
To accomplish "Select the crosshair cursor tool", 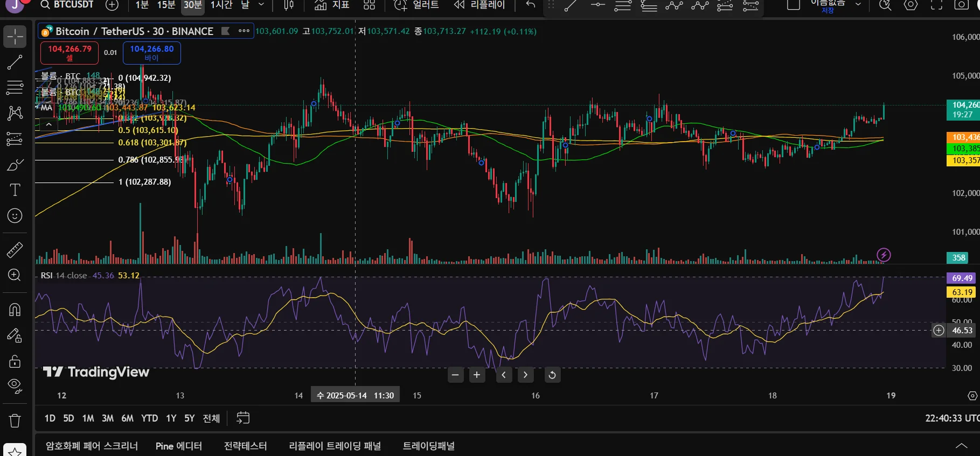I will coord(15,37).
